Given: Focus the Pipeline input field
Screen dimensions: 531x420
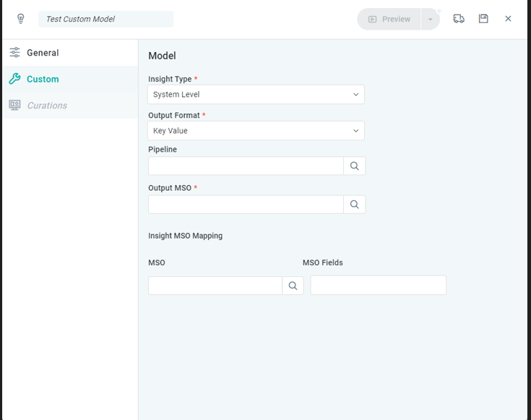Looking at the screenshot, I should (246, 166).
